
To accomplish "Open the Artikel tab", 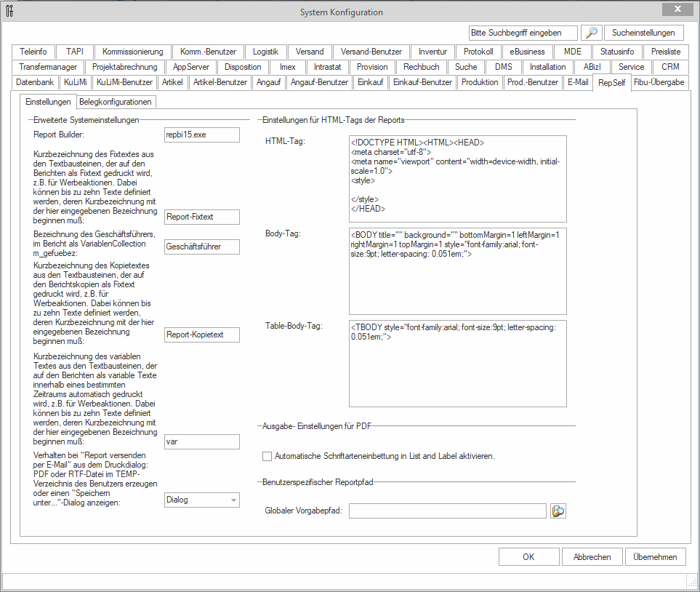I will [172, 83].
